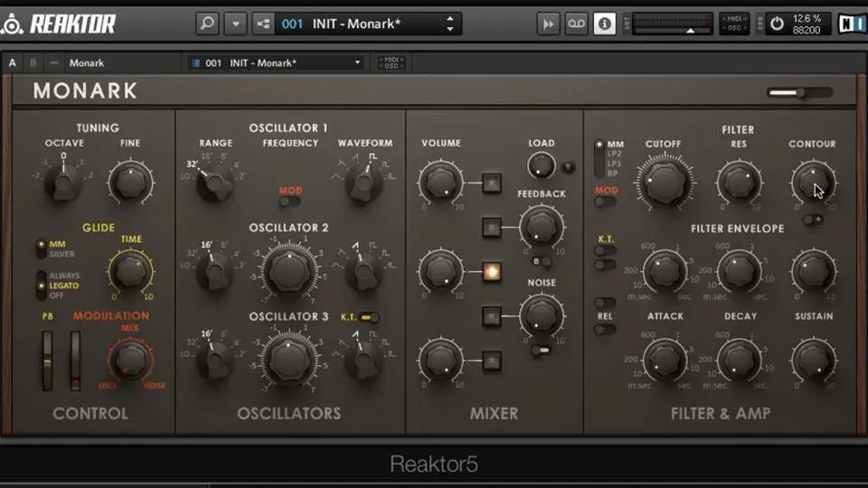Click the Oscillator 3 Frequency knob
The width and height of the screenshot is (868, 488).
(x=289, y=360)
